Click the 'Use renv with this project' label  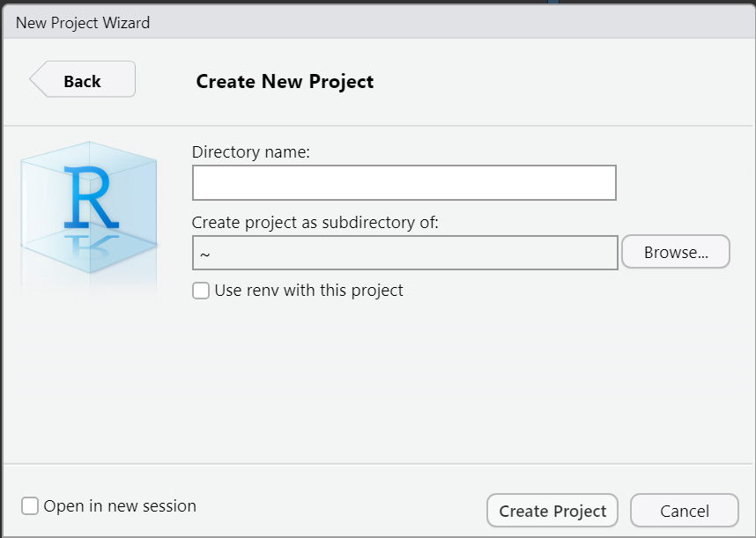coord(308,291)
